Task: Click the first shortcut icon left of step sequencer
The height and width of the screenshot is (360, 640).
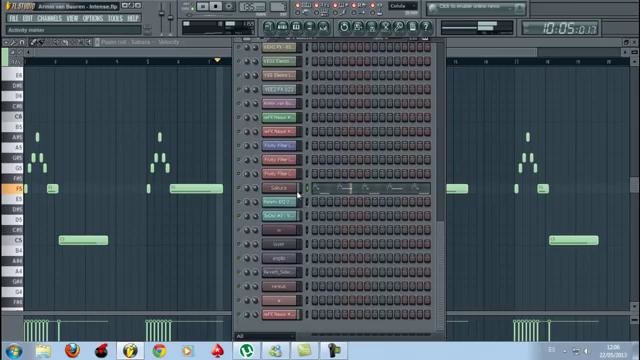Action: (x=268, y=27)
